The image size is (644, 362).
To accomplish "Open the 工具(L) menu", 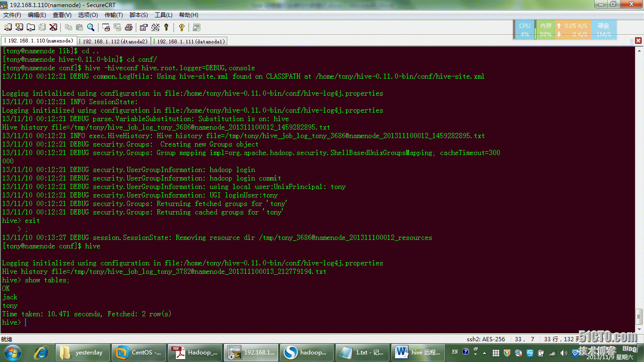I will tap(164, 15).
